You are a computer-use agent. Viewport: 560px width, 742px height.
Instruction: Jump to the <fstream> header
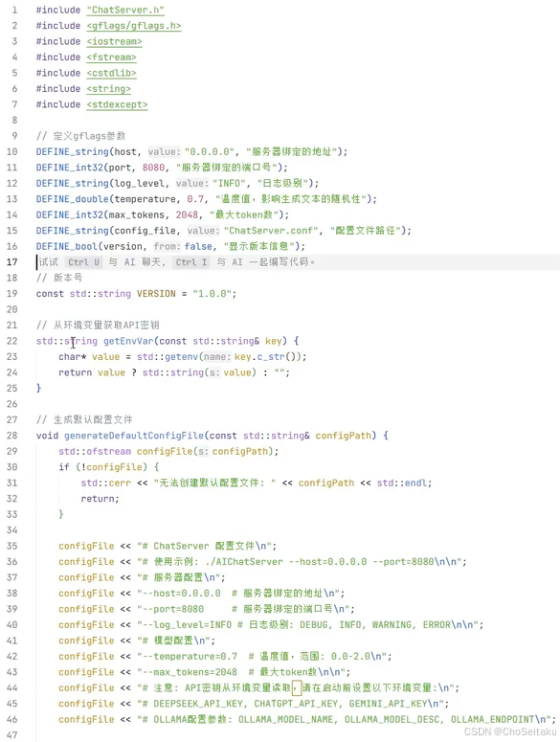coord(111,57)
